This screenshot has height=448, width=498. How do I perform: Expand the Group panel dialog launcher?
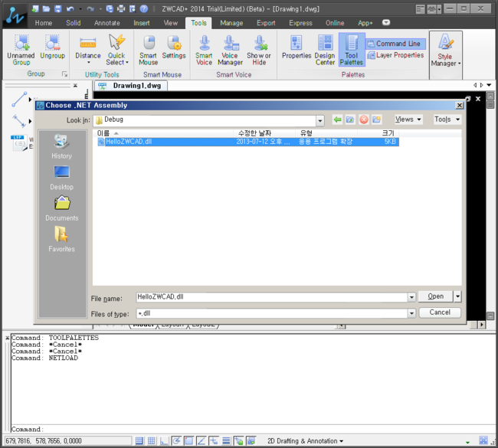click(x=64, y=74)
